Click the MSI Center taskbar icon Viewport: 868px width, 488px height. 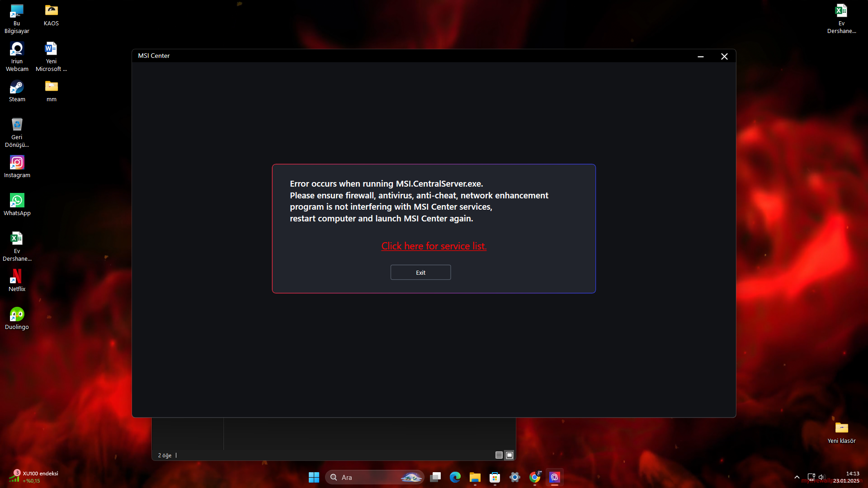pos(555,477)
